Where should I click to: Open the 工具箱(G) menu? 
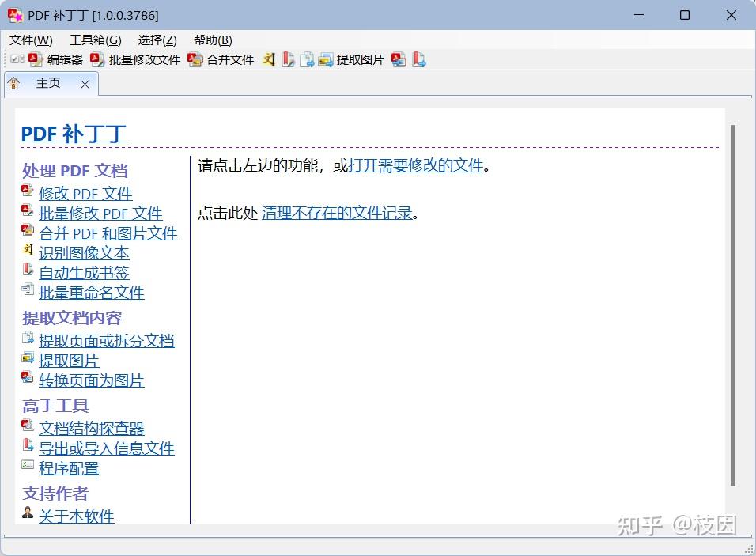pos(95,40)
